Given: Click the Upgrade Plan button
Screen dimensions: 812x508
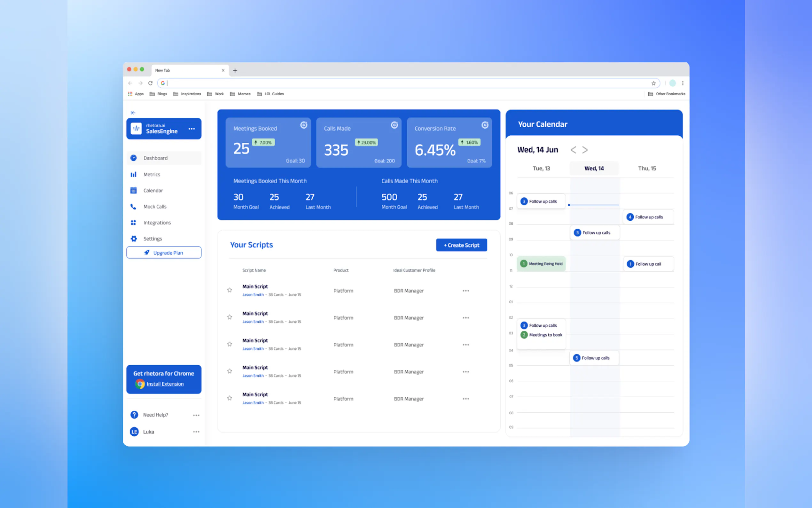Looking at the screenshot, I should pos(164,253).
